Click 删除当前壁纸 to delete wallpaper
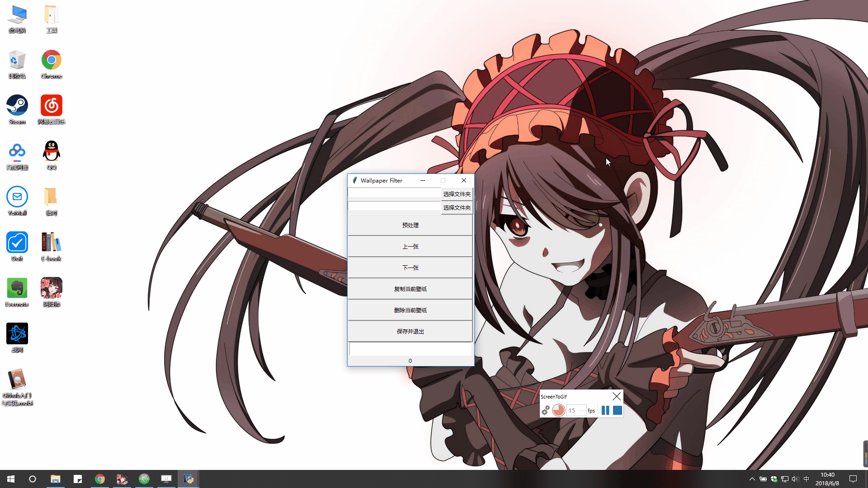The image size is (868, 488). tap(410, 310)
